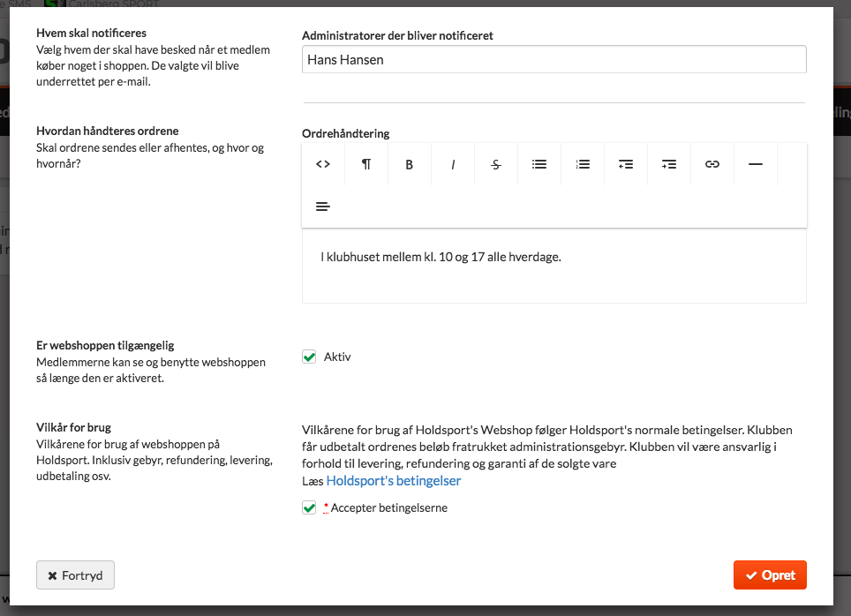Click the 'Er webshoppen tilgængelig' heading
The width and height of the screenshot is (851, 616).
(105, 345)
